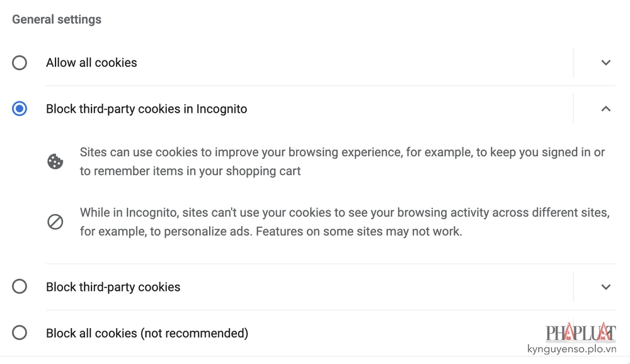Expand the Block third-party cookies details
630x364 pixels.
point(606,287)
